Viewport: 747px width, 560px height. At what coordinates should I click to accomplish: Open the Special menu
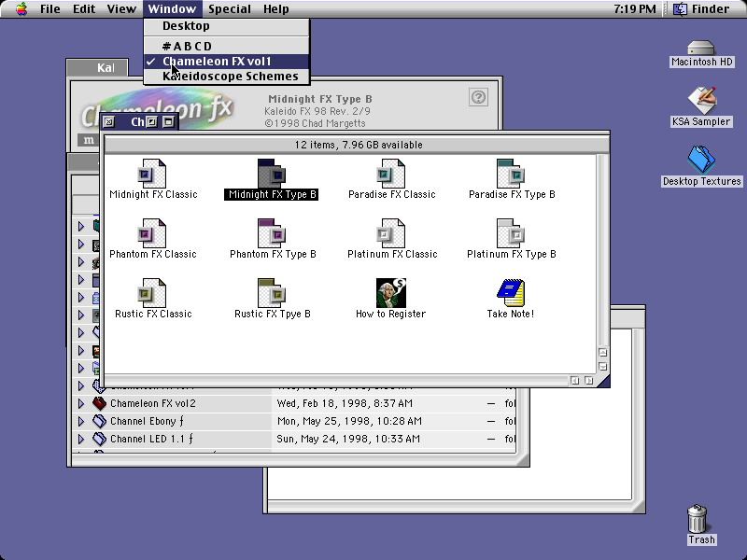230,8
